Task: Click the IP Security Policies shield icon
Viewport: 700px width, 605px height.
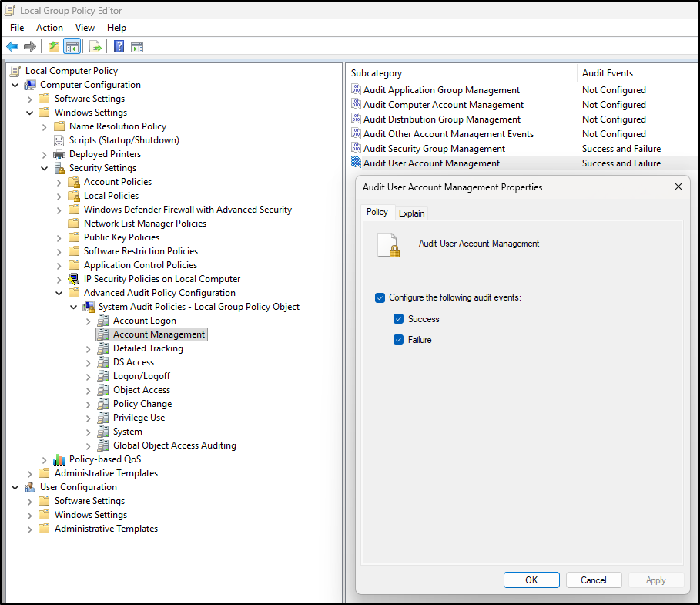Action: (74, 279)
